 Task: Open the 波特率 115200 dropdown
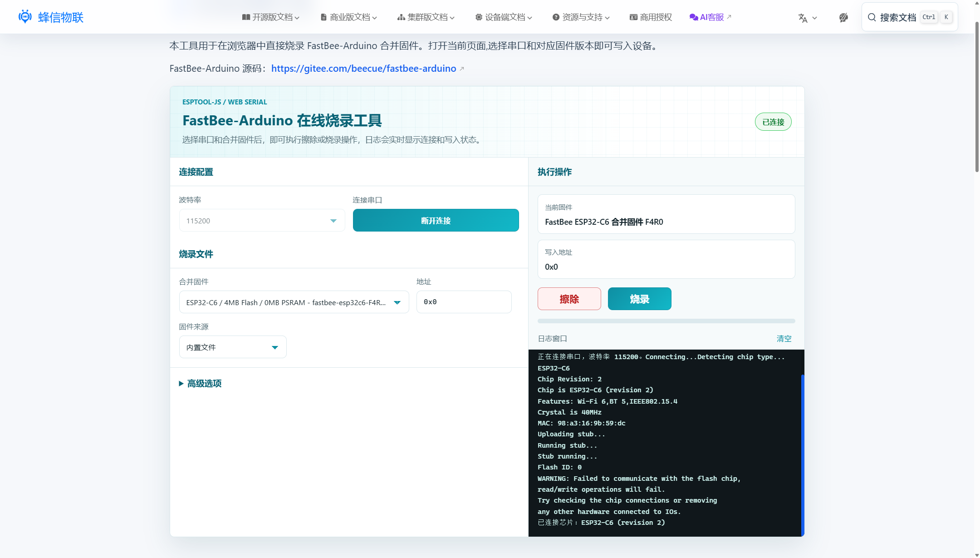click(x=262, y=221)
